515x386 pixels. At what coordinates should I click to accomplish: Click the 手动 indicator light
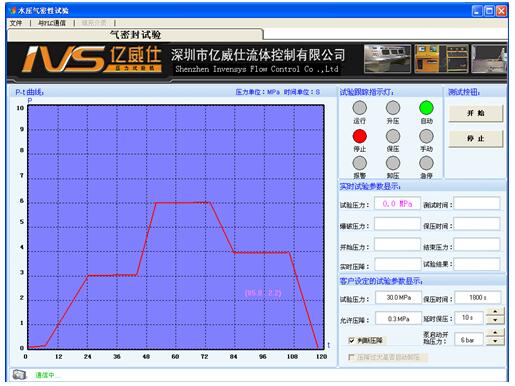click(x=426, y=136)
